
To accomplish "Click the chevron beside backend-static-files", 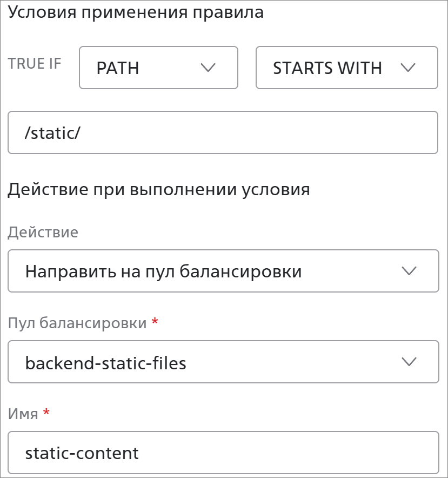I will (x=410, y=362).
